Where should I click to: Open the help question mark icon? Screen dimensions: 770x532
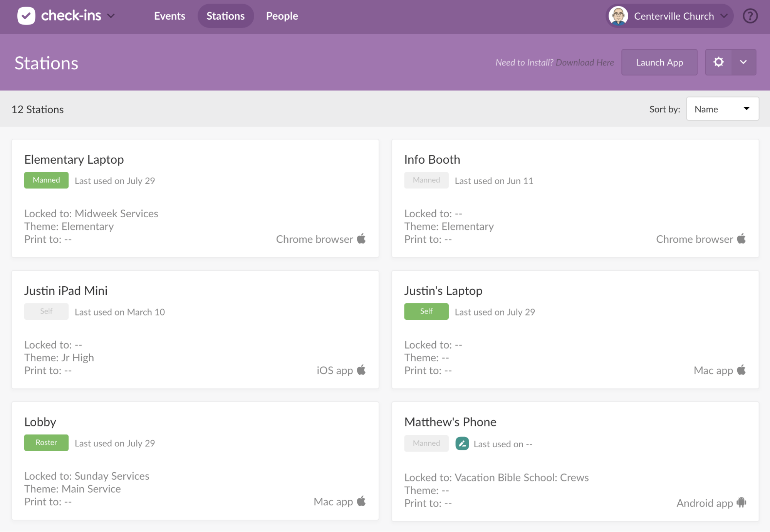pyautogui.click(x=750, y=16)
